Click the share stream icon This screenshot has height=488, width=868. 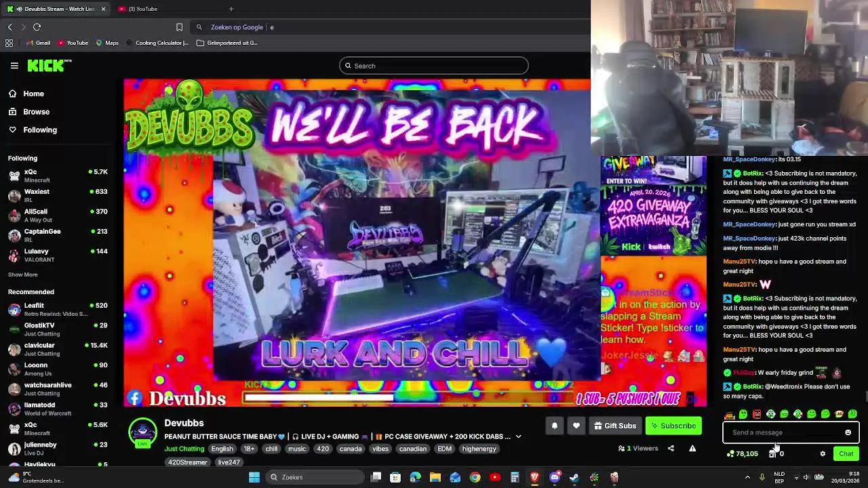click(x=671, y=448)
